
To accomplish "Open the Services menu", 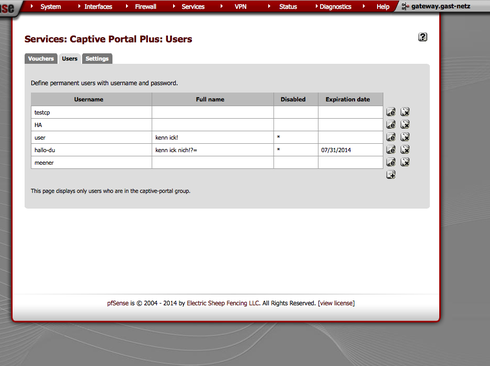I will tap(193, 7).
